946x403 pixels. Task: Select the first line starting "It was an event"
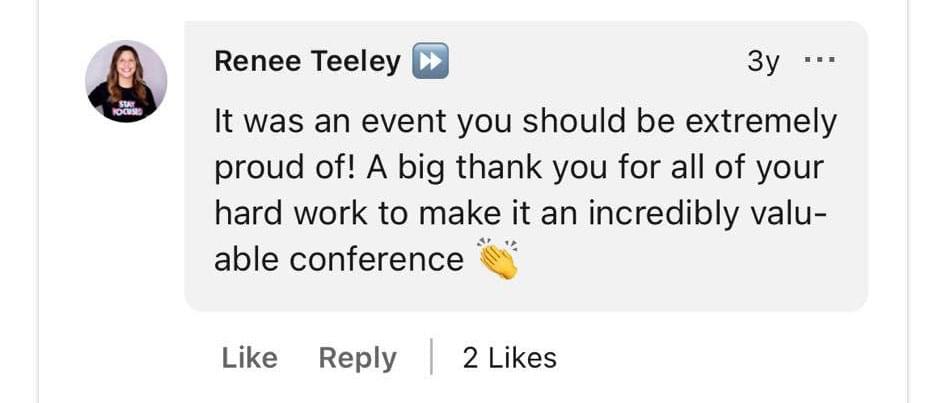(x=525, y=122)
